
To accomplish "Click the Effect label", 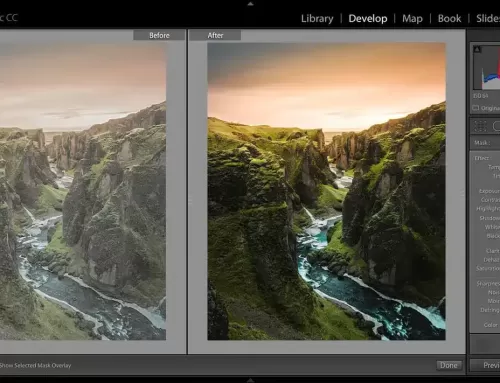I will 482,158.
